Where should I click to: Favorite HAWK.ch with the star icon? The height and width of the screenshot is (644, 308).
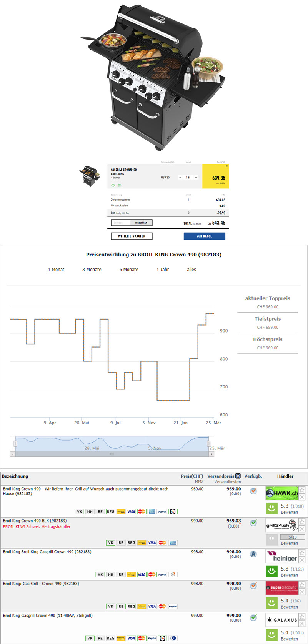pyautogui.click(x=302, y=490)
